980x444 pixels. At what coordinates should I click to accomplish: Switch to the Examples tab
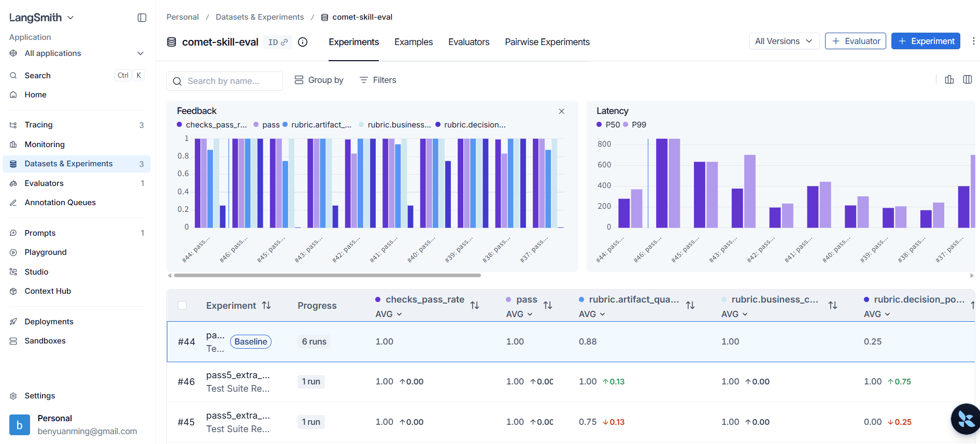(414, 42)
